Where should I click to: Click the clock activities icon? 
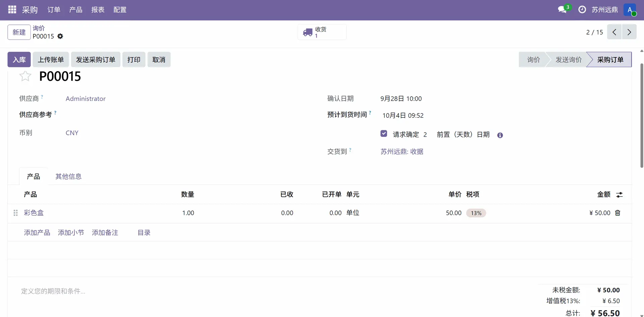pyautogui.click(x=582, y=10)
